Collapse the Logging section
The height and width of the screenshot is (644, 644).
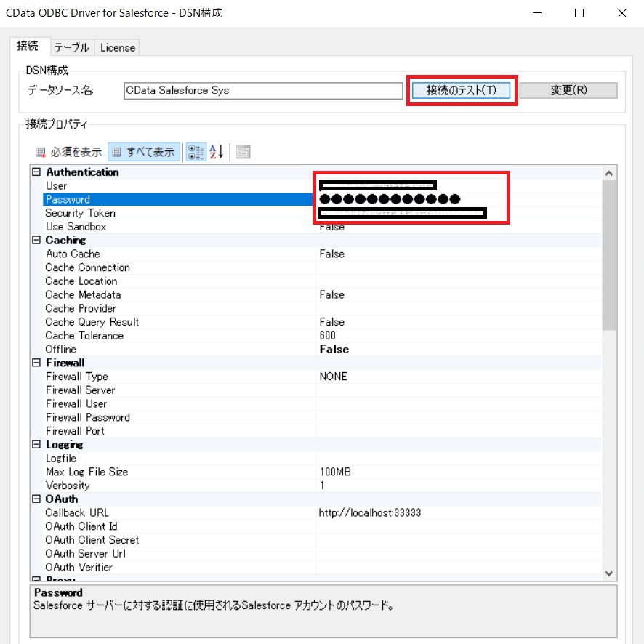click(35, 444)
